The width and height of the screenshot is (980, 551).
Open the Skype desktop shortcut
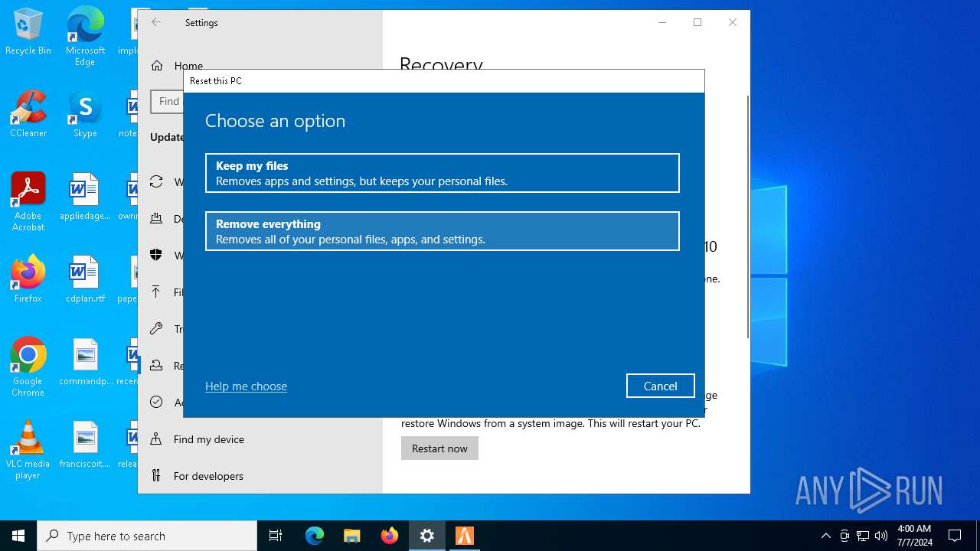pos(85,114)
